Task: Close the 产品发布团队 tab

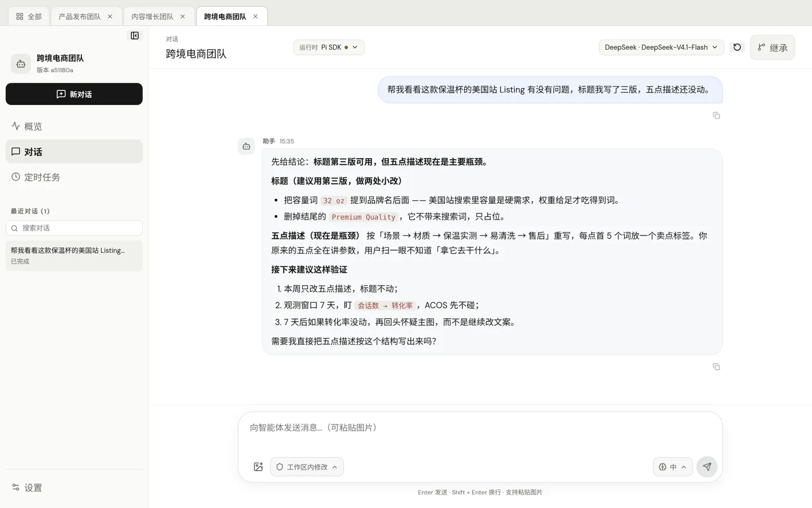Action: [x=110, y=16]
